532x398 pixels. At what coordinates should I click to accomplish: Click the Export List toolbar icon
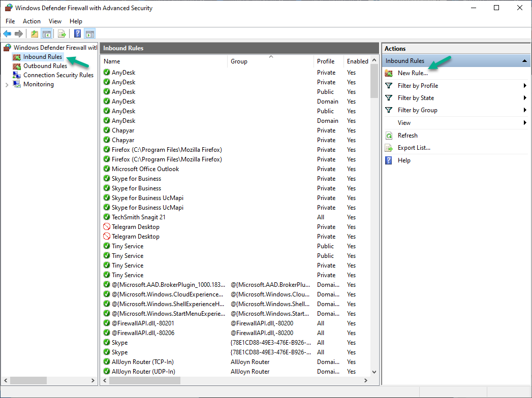click(62, 34)
